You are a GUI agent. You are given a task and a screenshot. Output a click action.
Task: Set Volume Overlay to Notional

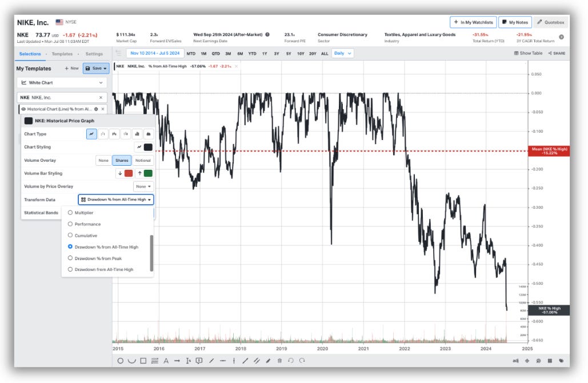143,160
